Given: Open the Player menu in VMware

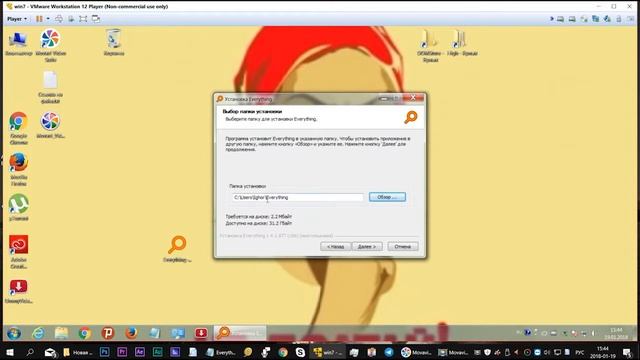Looking at the screenshot, I should [x=17, y=19].
